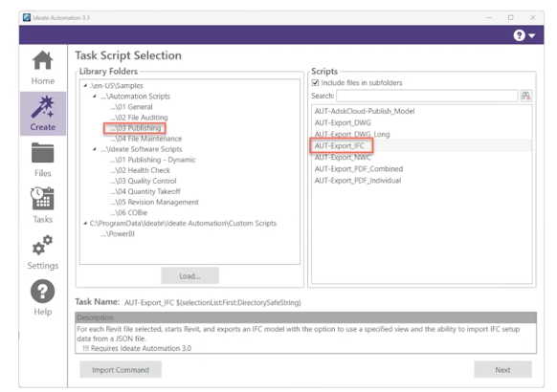
Task: Select the AUT-Export_IFC script
Action: click(339, 145)
